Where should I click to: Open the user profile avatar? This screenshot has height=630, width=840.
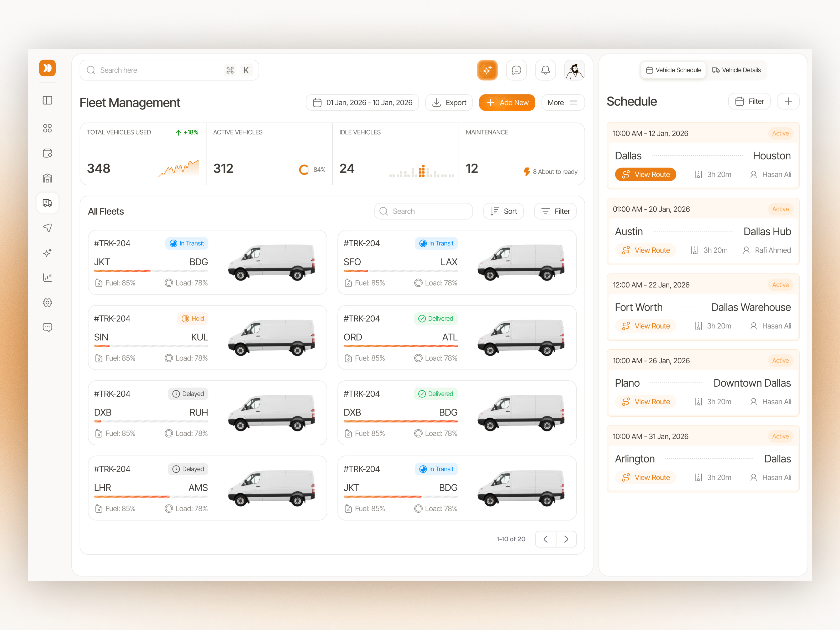575,70
